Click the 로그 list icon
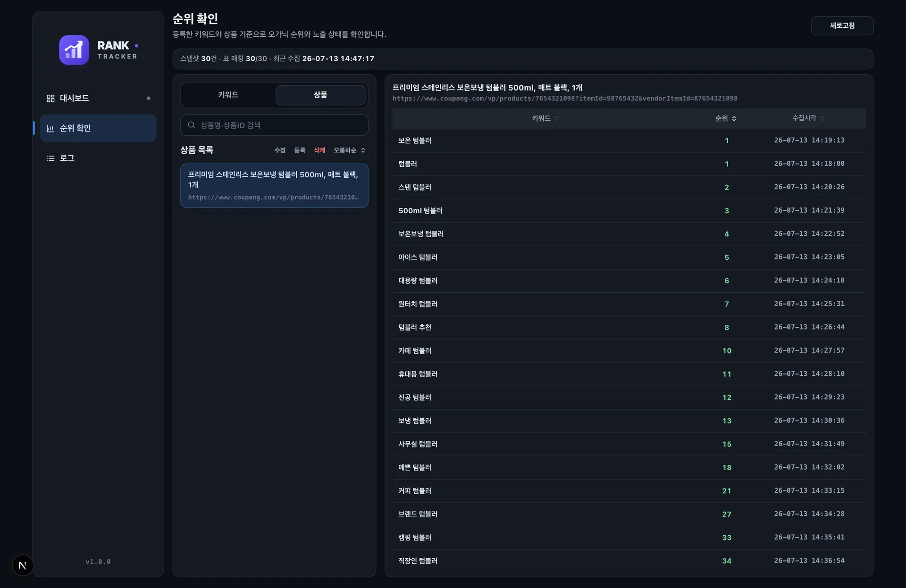 click(x=50, y=158)
